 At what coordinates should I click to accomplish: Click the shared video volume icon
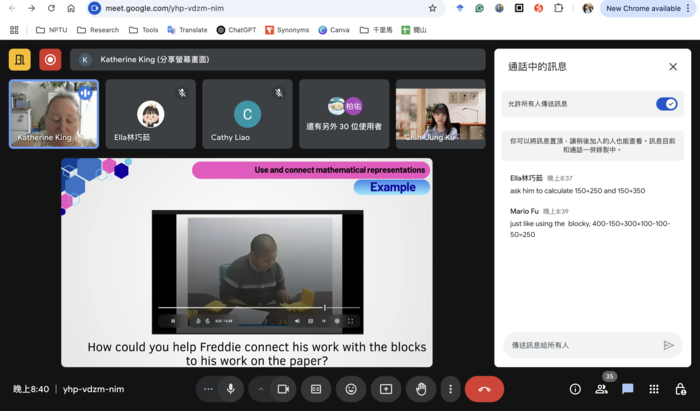pyautogui.click(x=297, y=321)
